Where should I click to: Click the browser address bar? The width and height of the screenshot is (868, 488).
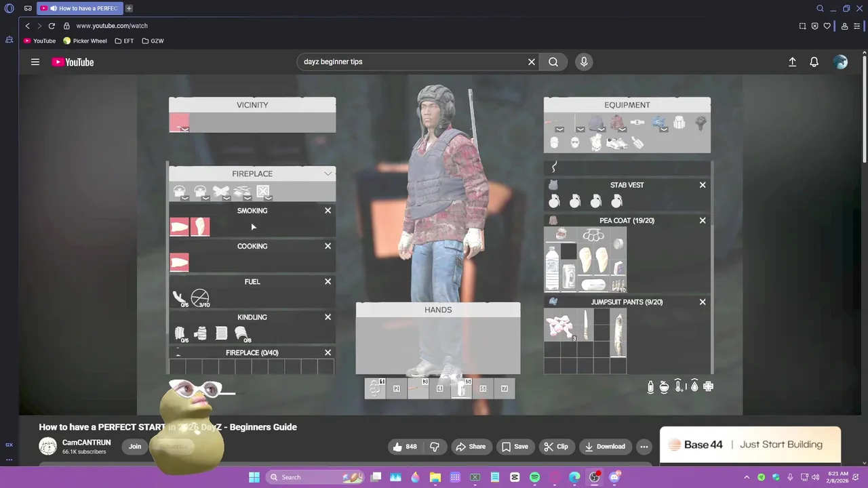pos(434,26)
